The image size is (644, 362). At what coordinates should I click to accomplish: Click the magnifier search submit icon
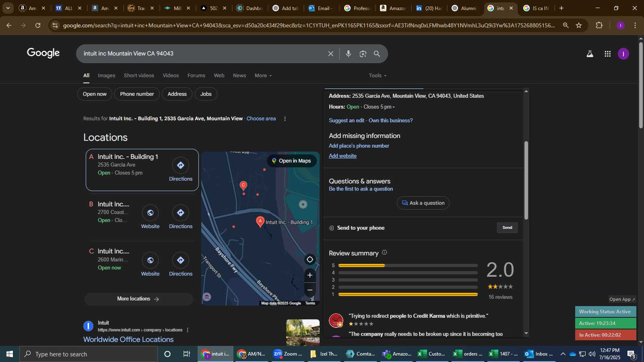tap(377, 53)
